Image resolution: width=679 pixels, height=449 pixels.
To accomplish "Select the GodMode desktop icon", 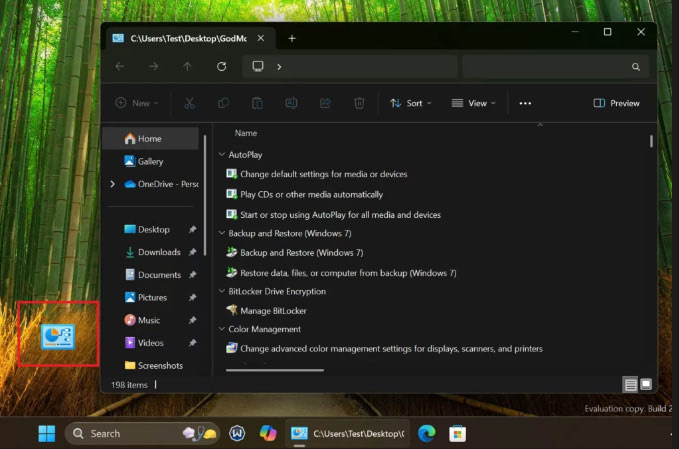I will [x=58, y=336].
